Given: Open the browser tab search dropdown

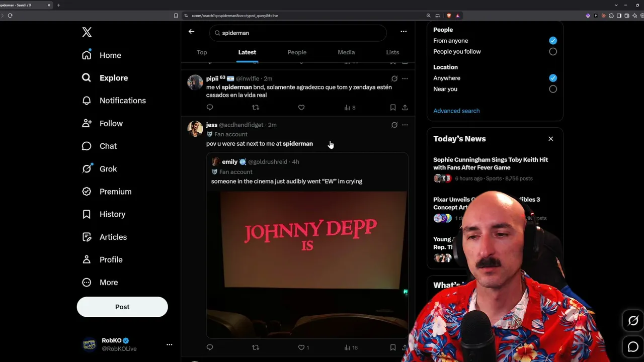Looking at the screenshot, I should tap(616, 5).
